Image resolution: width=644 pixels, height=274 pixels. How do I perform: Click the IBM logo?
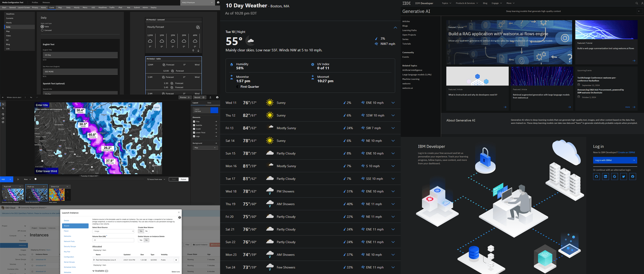coord(407,3)
